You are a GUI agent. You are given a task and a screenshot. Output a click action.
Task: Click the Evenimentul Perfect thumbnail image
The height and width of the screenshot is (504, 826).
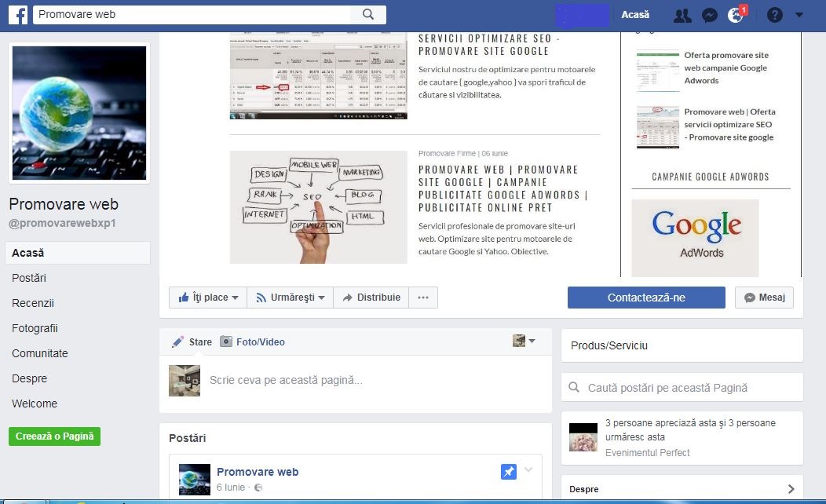pyautogui.click(x=583, y=437)
